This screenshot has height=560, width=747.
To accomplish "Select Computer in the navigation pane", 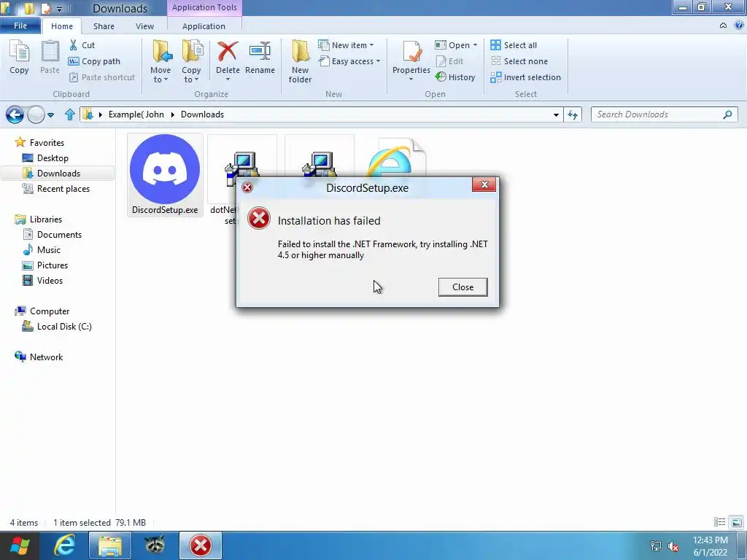I will pyautogui.click(x=42, y=311).
